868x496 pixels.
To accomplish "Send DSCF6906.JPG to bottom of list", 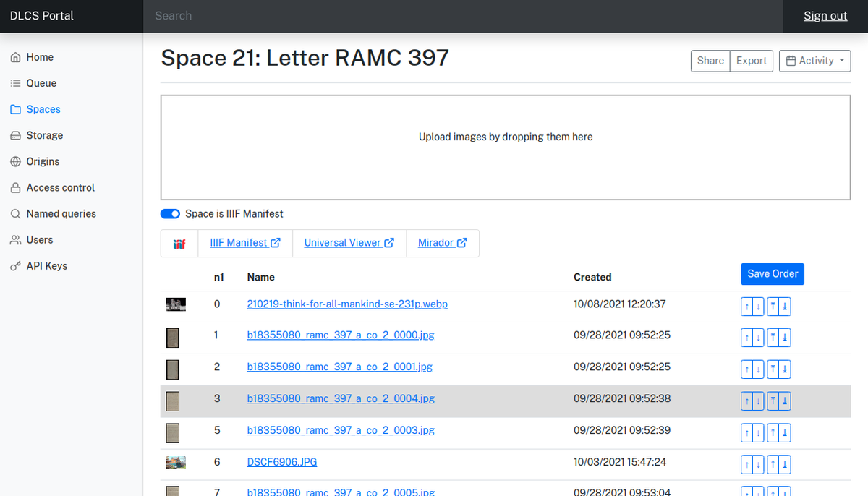I will click(x=785, y=465).
